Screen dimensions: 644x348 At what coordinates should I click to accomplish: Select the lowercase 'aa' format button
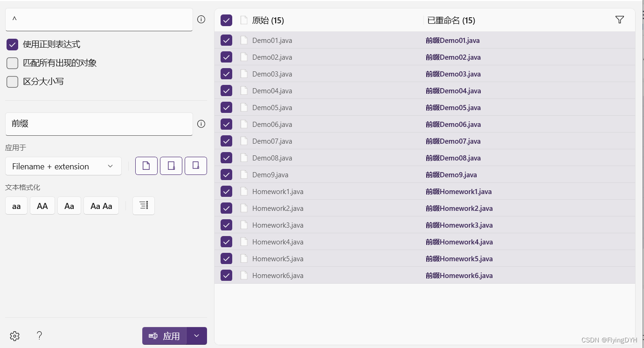16,206
